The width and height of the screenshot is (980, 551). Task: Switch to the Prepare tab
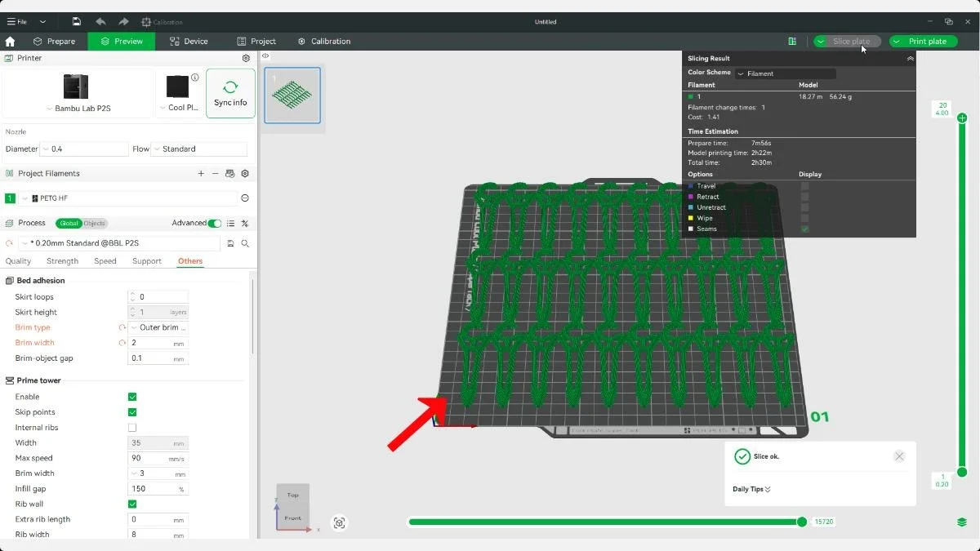(54, 42)
